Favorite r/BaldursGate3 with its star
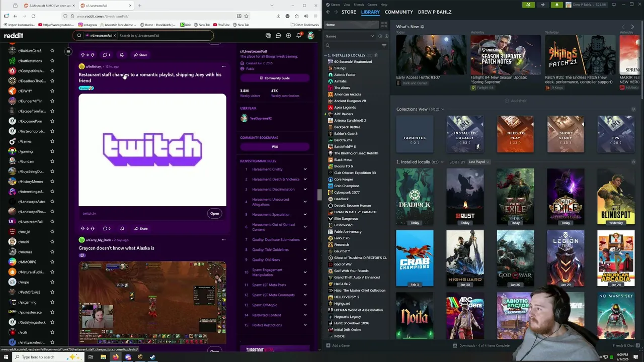 (52, 51)
